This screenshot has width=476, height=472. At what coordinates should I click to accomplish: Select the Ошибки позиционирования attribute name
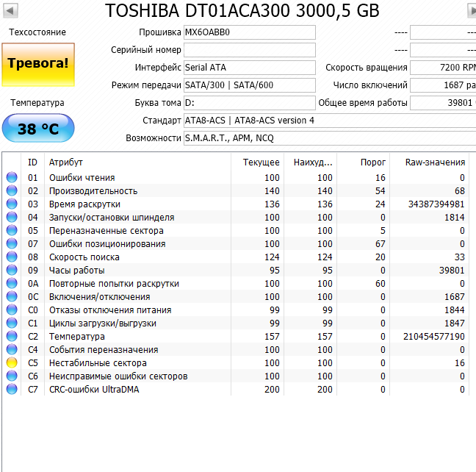pyautogui.click(x=107, y=244)
